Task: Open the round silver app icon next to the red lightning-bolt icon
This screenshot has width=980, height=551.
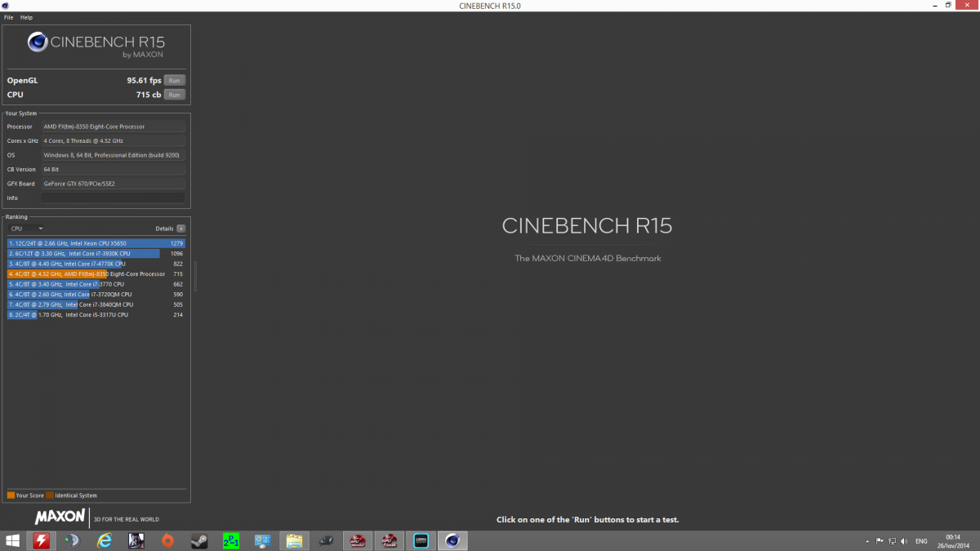Action: pyautogui.click(x=72, y=540)
